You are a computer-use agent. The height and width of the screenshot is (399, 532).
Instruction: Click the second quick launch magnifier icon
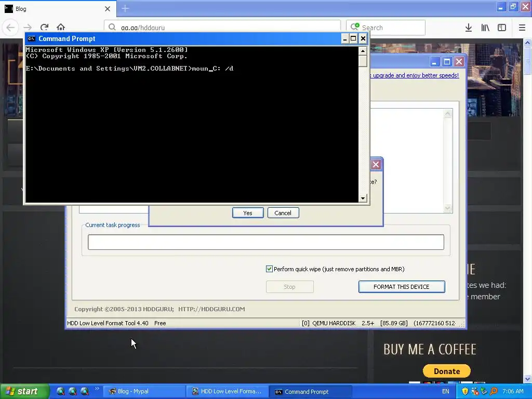coord(73,391)
